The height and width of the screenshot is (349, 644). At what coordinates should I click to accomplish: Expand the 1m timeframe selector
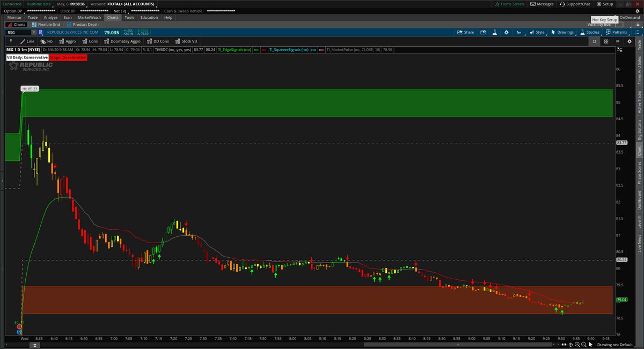tap(518, 32)
